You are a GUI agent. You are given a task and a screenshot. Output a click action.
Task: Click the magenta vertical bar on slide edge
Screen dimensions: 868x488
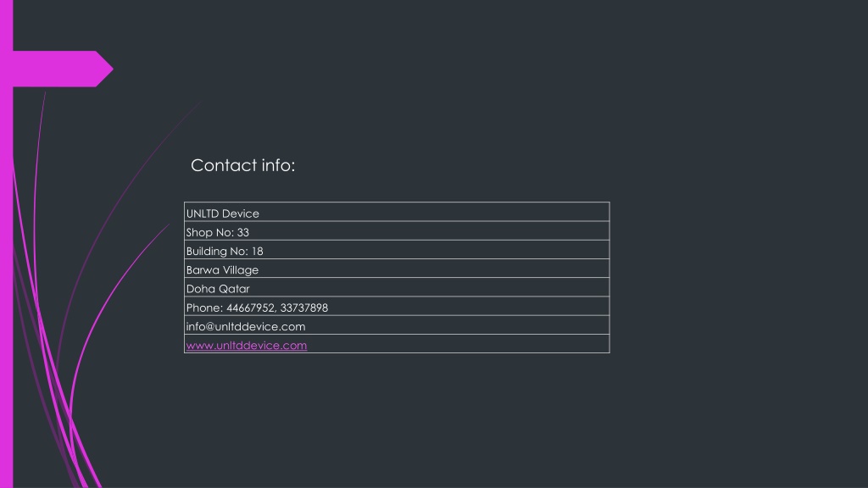coord(6,244)
